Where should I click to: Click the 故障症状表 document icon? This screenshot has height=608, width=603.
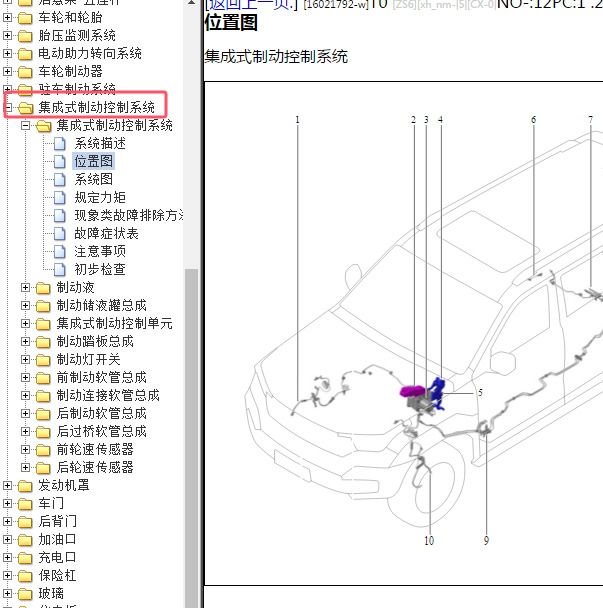tap(59, 233)
